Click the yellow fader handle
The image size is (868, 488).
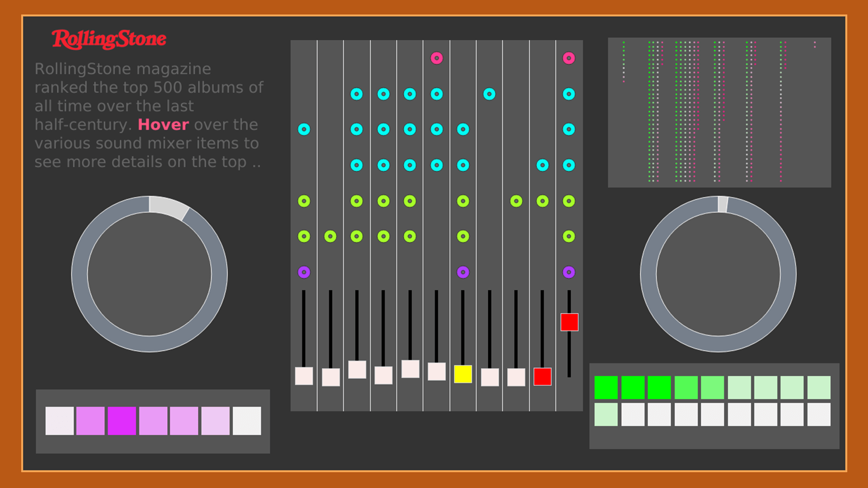click(463, 374)
